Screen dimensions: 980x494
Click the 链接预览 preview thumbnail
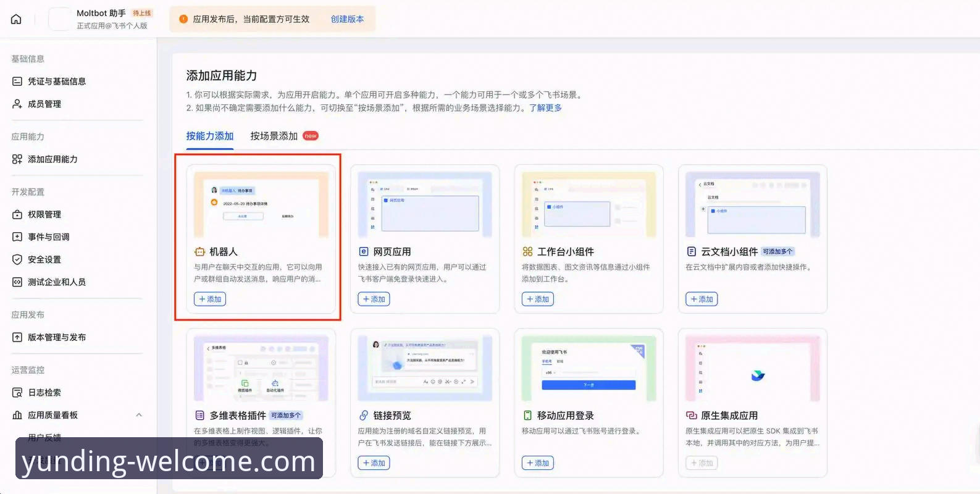click(425, 369)
